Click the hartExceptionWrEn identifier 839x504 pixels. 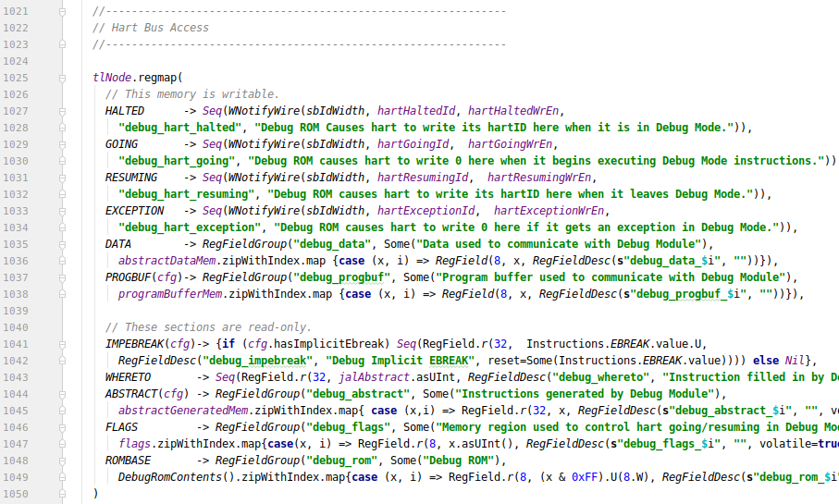(x=549, y=210)
